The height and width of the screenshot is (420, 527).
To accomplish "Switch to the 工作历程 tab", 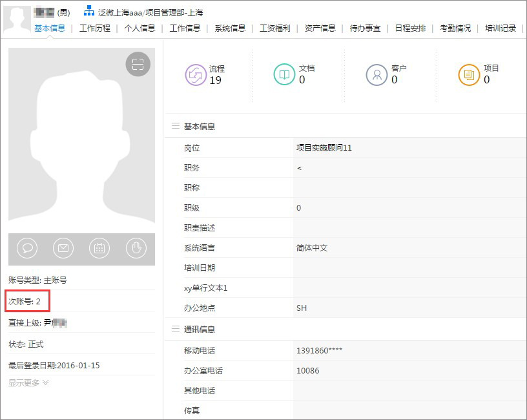I will [x=95, y=28].
